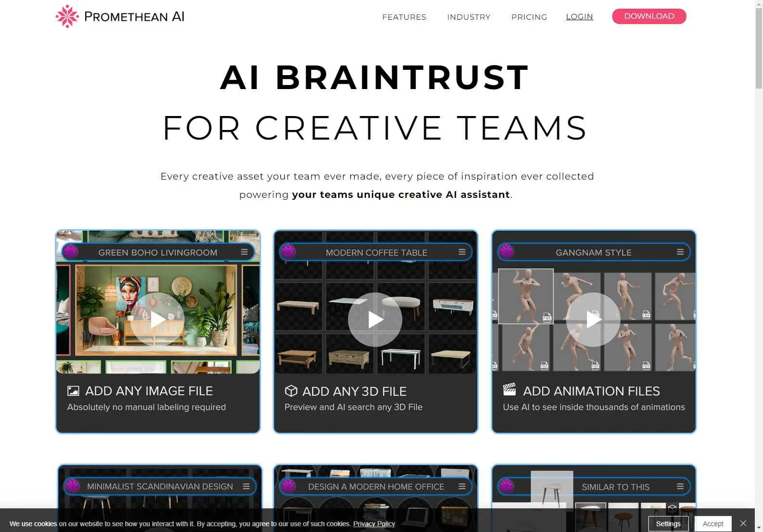Click the 3D cube icon beside Add Any 3D File
The height and width of the screenshot is (532, 763).
tap(291, 390)
